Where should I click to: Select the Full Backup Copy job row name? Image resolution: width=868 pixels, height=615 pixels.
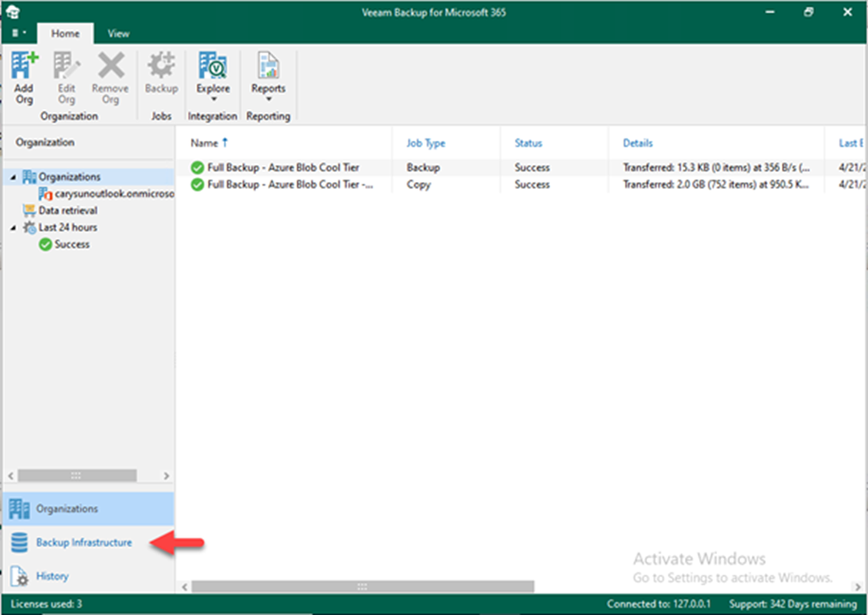coord(290,185)
